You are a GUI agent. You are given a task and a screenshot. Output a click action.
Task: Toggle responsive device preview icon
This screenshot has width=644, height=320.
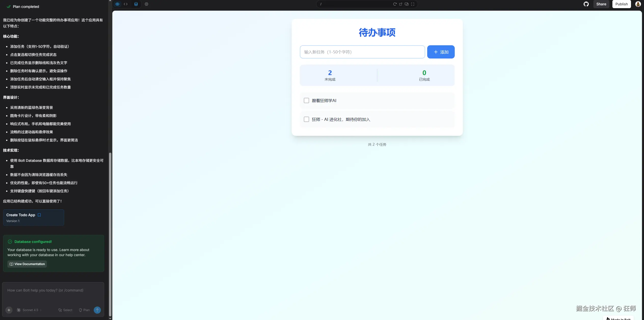tap(407, 4)
